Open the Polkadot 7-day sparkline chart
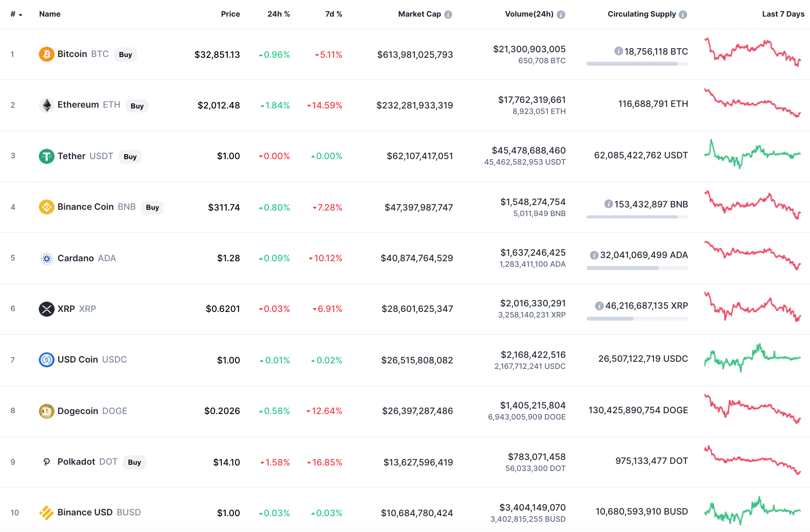 (753, 460)
